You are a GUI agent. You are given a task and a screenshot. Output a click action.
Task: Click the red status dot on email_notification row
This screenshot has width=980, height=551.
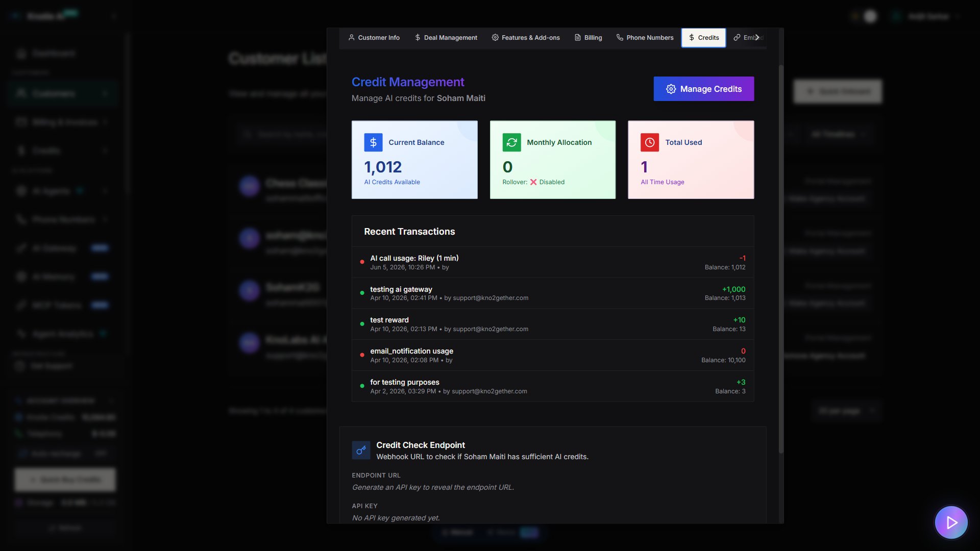[362, 355]
